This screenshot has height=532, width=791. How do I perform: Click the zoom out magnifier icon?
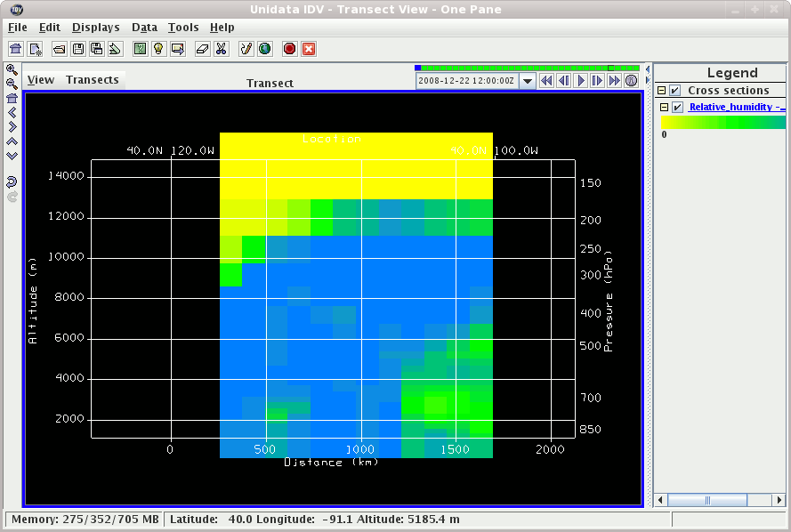pyautogui.click(x=12, y=84)
